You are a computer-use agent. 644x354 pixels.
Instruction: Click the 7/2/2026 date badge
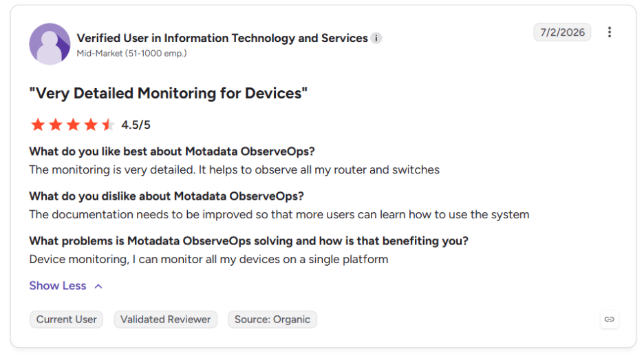pyautogui.click(x=562, y=32)
